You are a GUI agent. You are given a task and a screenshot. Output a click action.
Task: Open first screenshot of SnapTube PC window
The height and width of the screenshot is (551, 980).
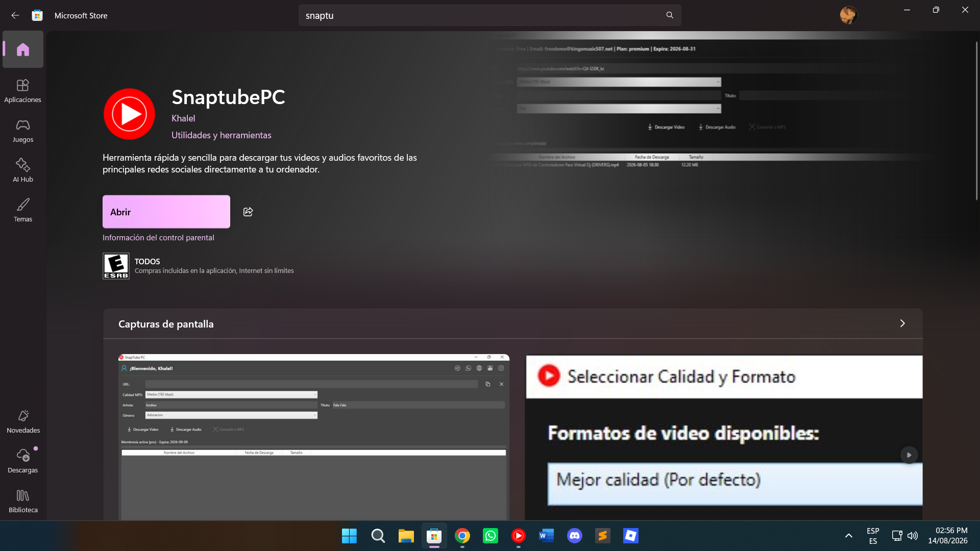(x=314, y=437)
